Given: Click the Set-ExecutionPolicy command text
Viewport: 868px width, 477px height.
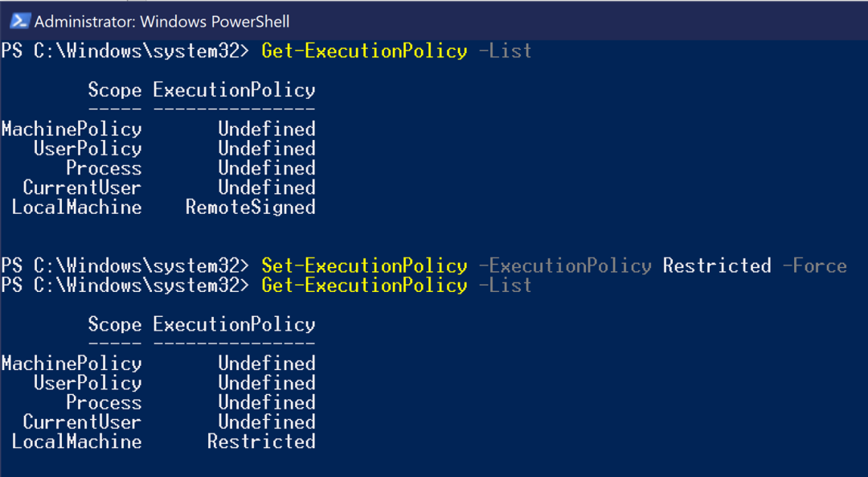Looking at the screenshot, I should pos(364,266).
